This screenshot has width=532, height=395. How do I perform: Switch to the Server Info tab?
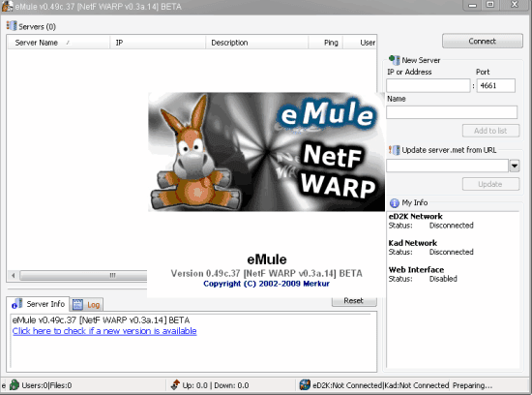point(39,304)
